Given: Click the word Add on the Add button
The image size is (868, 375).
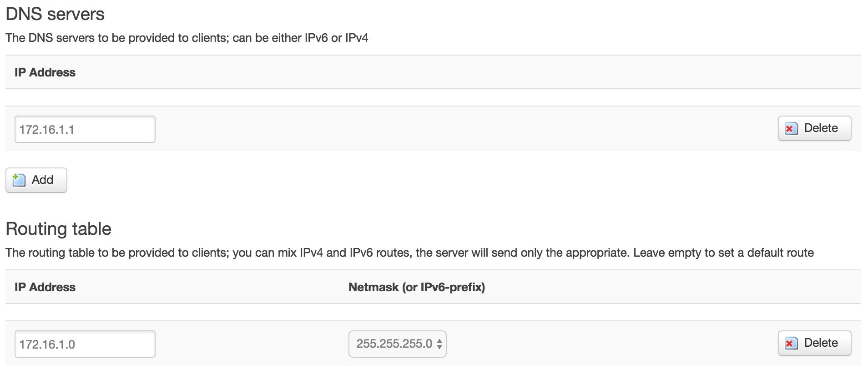Looking at the screenshot, I should [x=43, y=180].
